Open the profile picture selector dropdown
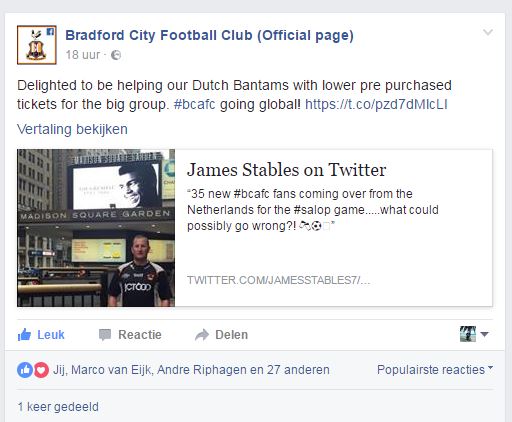The width and height of the screenshot is (512, 422). coord(474,334)
